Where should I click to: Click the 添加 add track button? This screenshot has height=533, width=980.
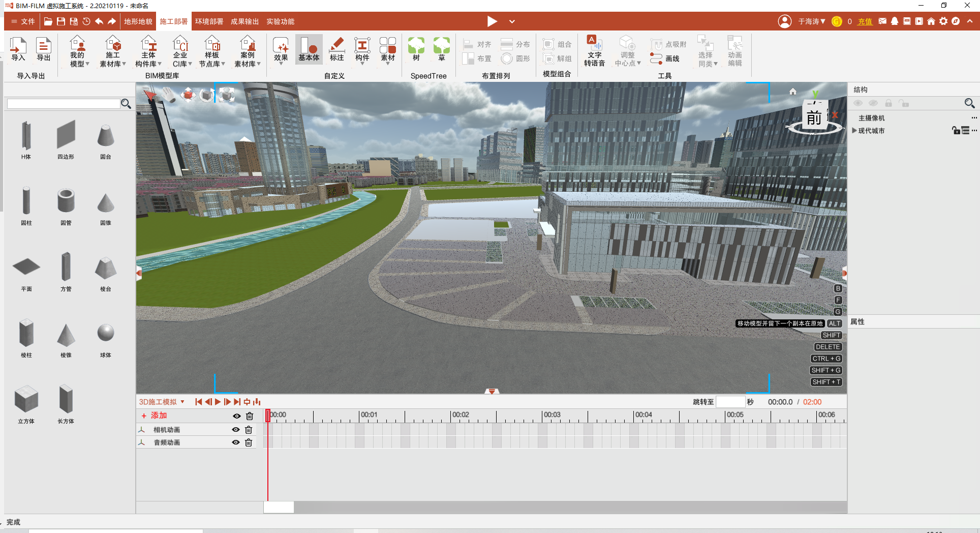[155, 416]
